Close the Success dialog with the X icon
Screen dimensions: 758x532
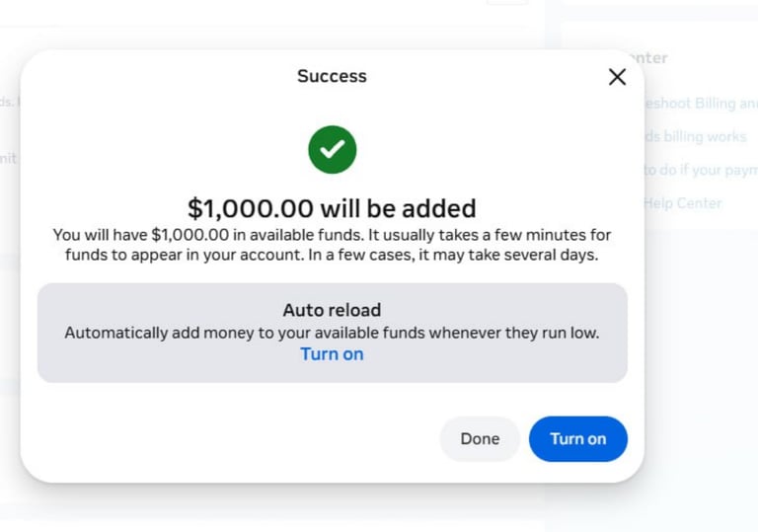coord(617,77)
